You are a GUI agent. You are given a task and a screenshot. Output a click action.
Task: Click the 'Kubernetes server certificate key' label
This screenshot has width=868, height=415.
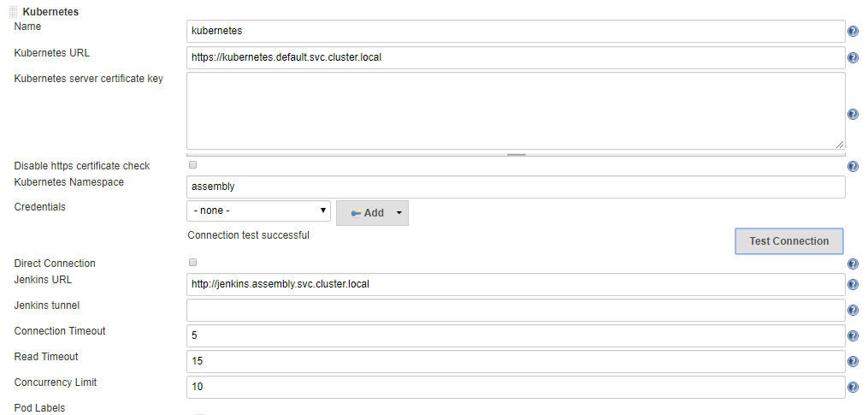[89, 79]
